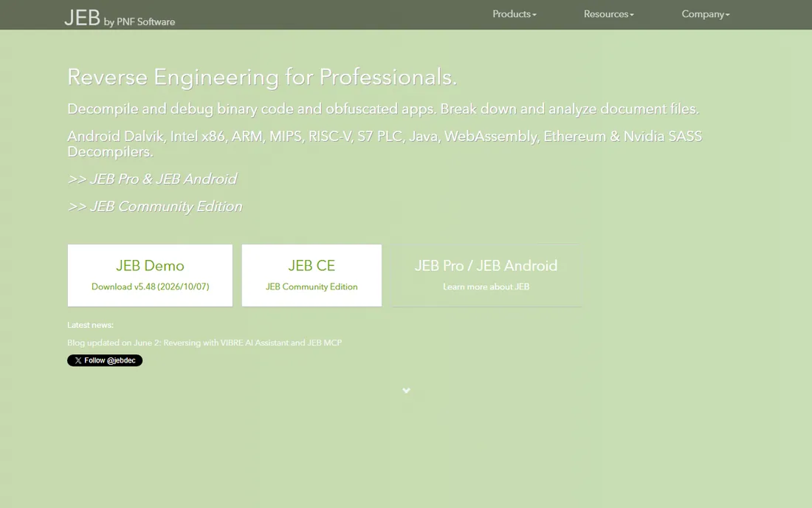
Task: Select the JEB CE button
Action: coord(312,275)
